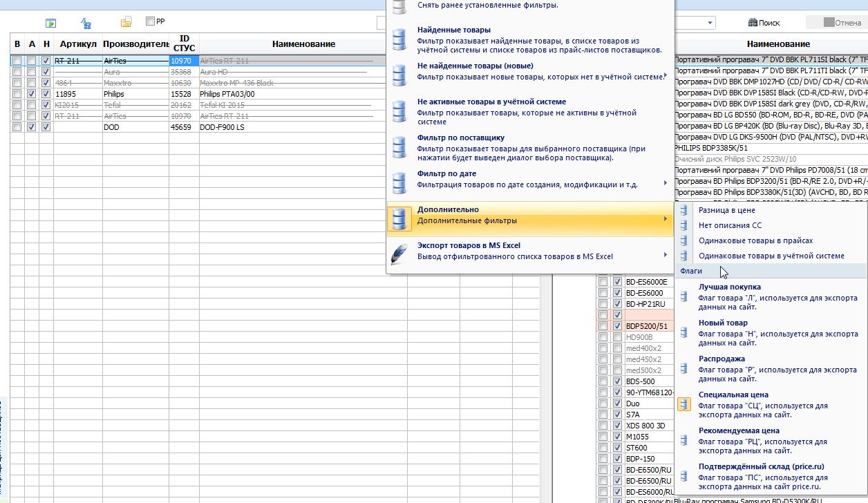This screenshot has width=868, height=503.
Task: Toggle the checked checkbox next to M1055
Action: (x=617, y=437)
